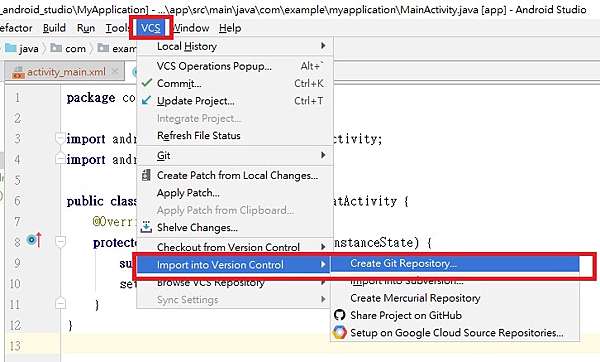
Task: Click the Import into Version Control arrow
Action: click(x=323, y=264)
